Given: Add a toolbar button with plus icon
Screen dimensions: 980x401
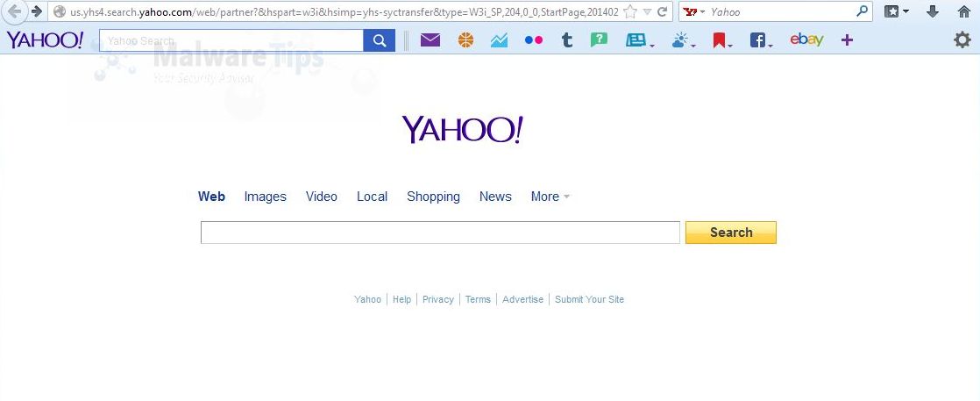Looking at the screenshot, I should (847, 40).
